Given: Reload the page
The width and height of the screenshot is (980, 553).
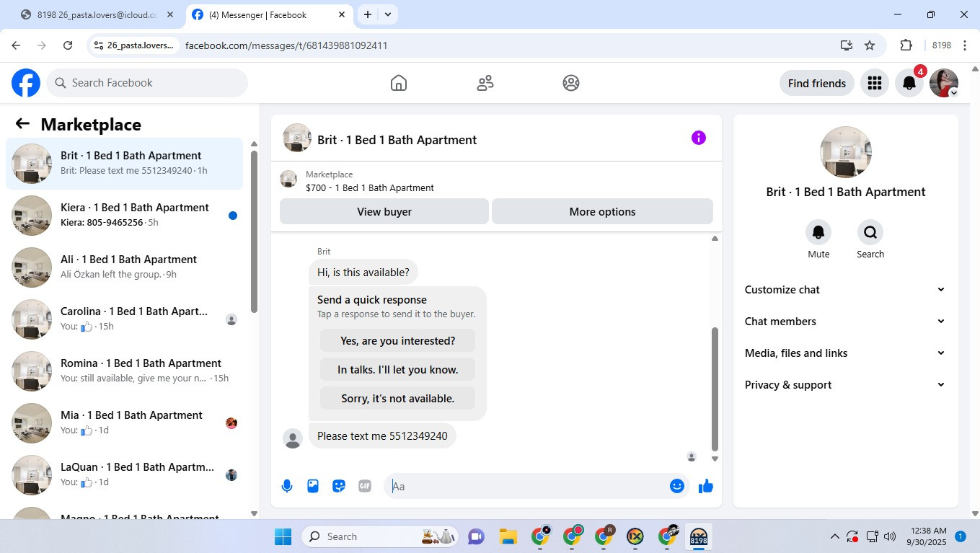Looking at the screenshot, I should [68, 45].
